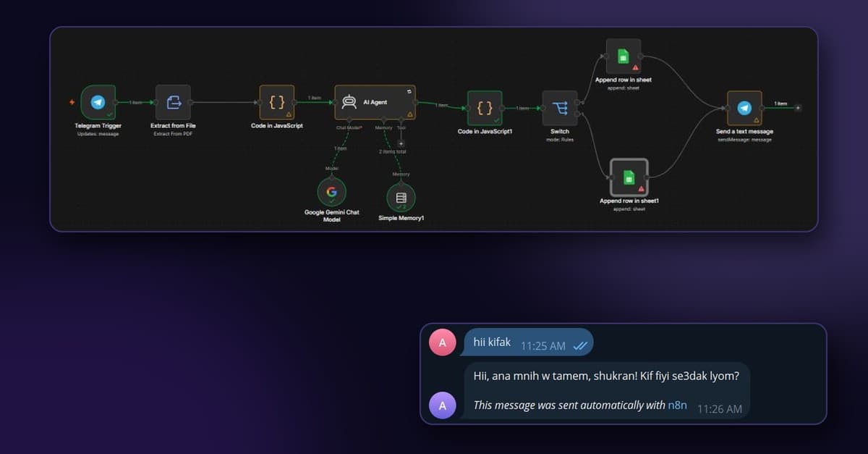Image resolution: width=868 pixels, height=454 pixels.
Task: Click the double-check read receipt on hii kifak
Action: tap(579, 346)
